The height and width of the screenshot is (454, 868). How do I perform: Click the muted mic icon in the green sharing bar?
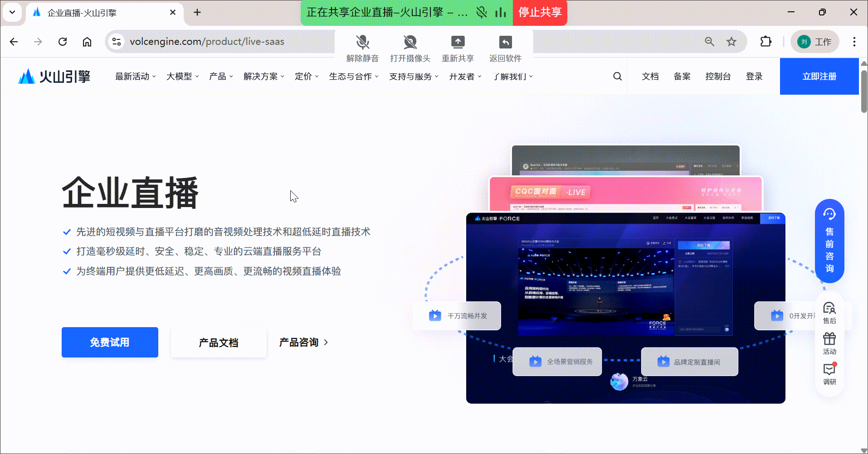(x=481, y=12)
